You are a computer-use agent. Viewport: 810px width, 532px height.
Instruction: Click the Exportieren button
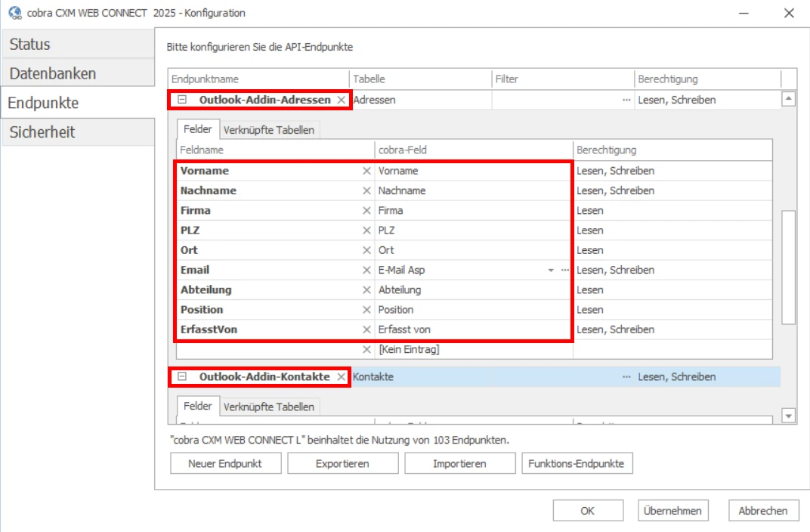pos(342,463)
